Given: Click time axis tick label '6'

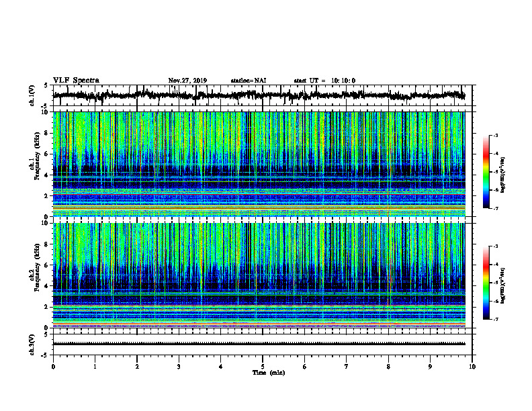Looking at the screenshot, I should click(x=304, y=367).
